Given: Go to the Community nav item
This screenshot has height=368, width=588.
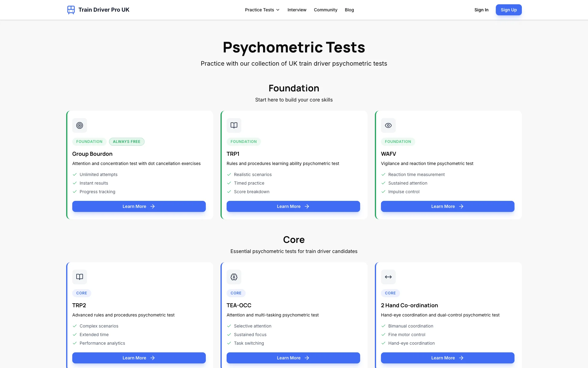Looking at the screenshot, I should (x=326, y=10).
